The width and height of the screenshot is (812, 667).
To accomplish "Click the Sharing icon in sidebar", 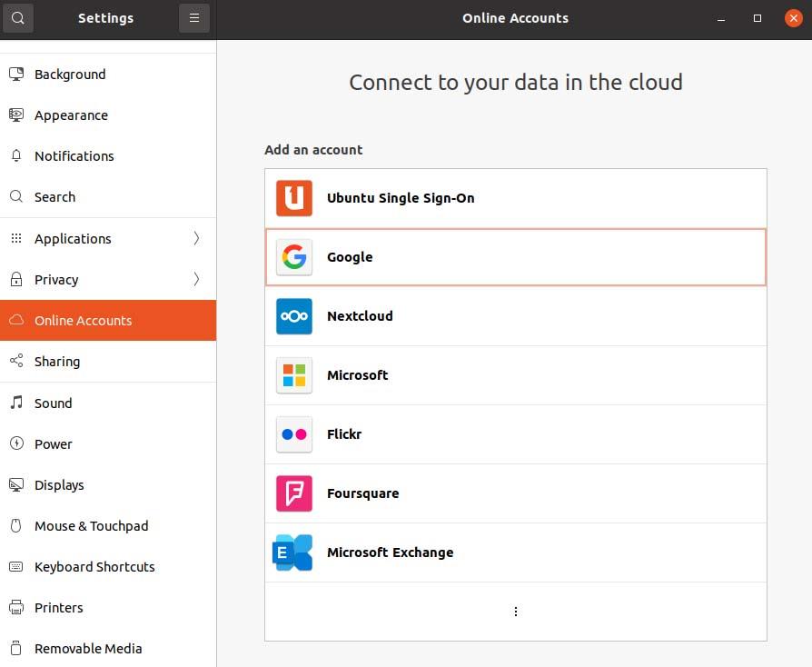I will (16, 362).
